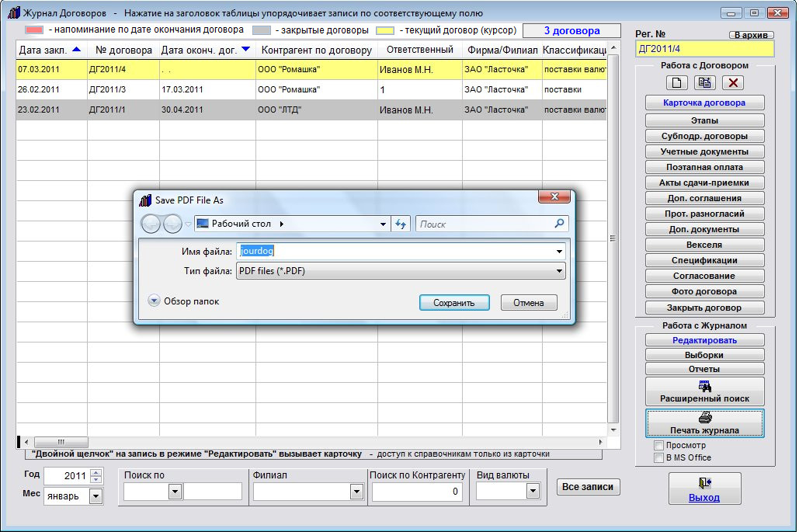Enable the Просмотр checkbox

point(658,446)
